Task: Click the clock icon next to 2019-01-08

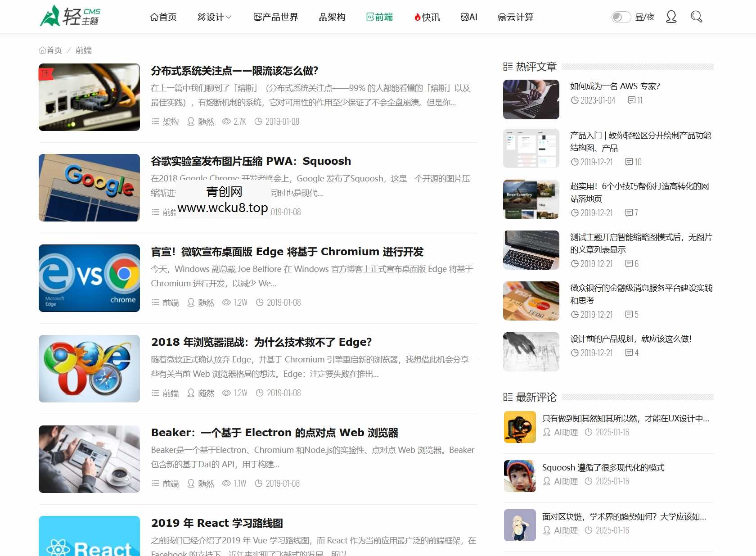Action: point(258,122)
